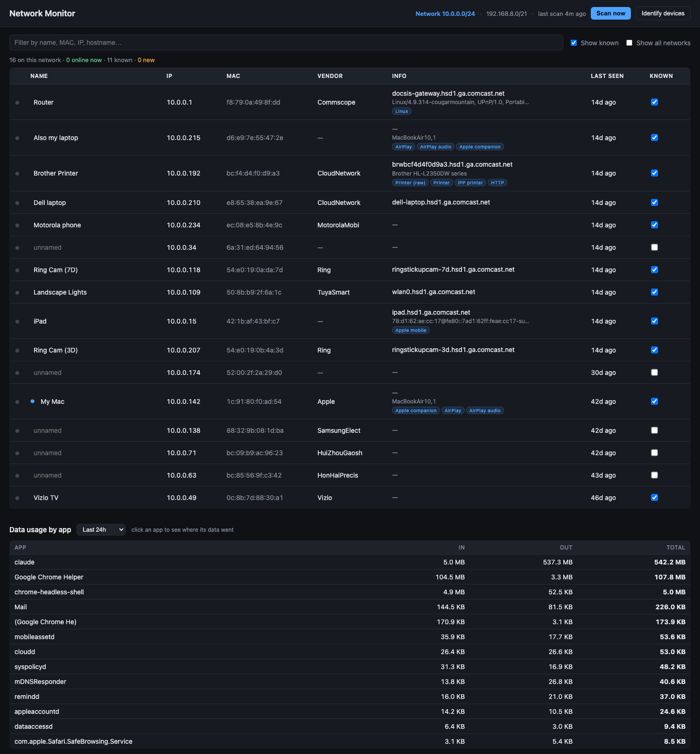
Task: Sort by VENDOR column header
Action: point(330,76)
